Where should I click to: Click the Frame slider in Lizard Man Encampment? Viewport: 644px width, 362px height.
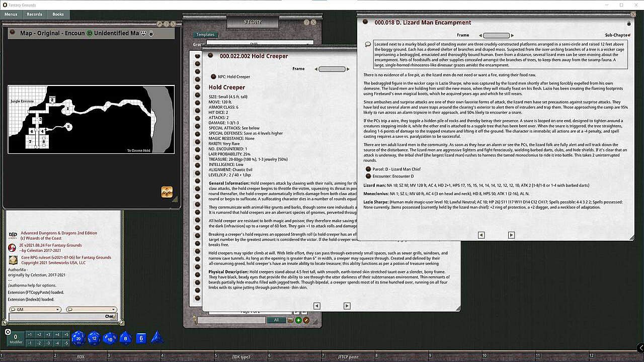[x=496, y=36]
